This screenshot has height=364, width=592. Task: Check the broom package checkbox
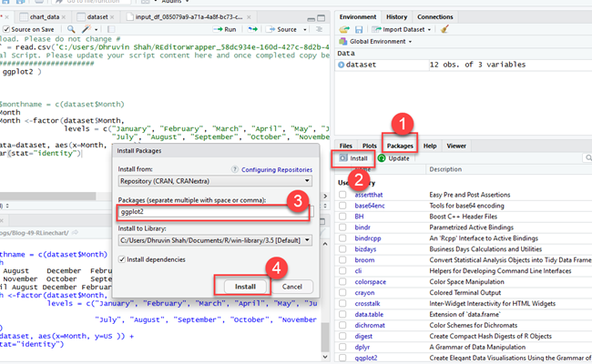342,260
